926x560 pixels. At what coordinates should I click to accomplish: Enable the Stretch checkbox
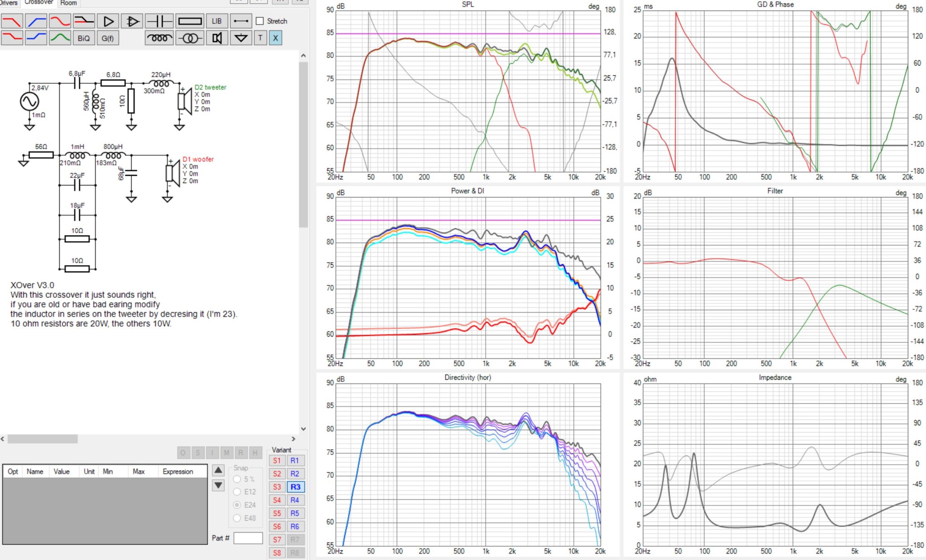click(260, 21)
